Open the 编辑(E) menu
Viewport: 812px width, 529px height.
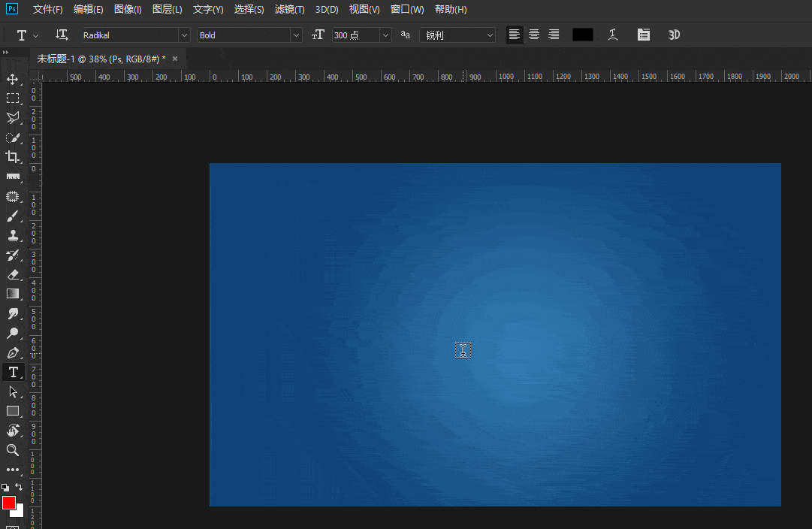pyautogui.click(x=88, y=9)
